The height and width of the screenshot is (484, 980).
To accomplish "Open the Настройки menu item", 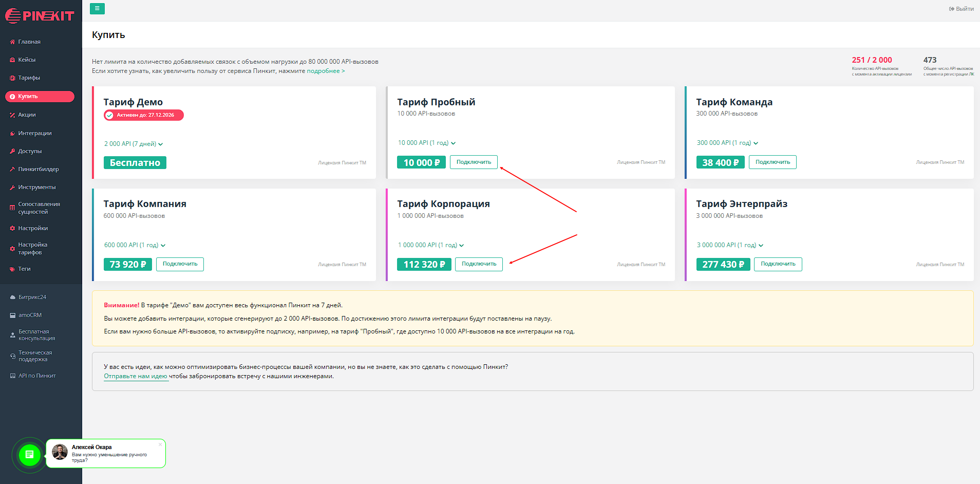I will (x=33, y=229).
